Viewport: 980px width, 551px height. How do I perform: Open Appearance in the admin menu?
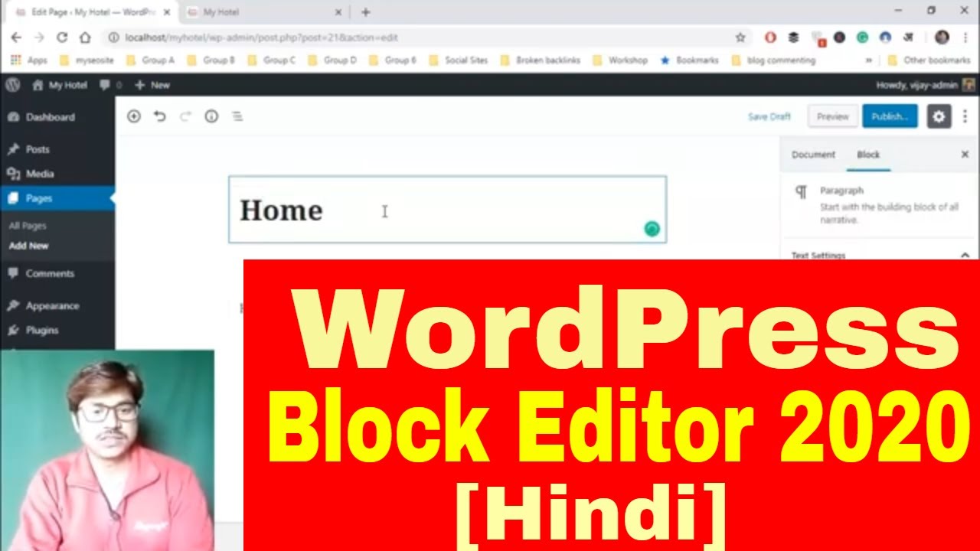52,305
